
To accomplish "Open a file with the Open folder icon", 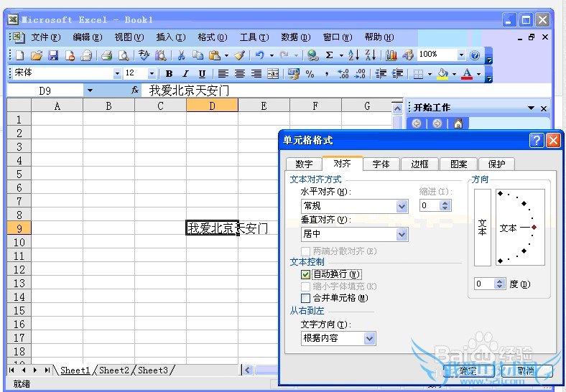I will tap(37, 55).
